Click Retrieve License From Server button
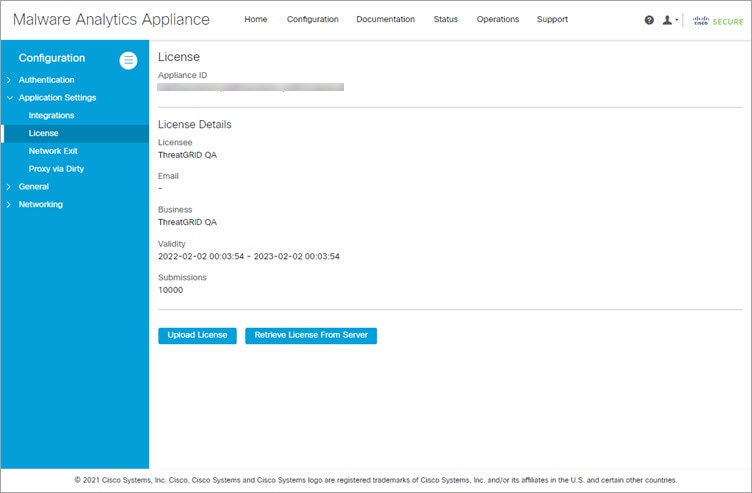This screenshot has height=493, width=752. (311, 336)
